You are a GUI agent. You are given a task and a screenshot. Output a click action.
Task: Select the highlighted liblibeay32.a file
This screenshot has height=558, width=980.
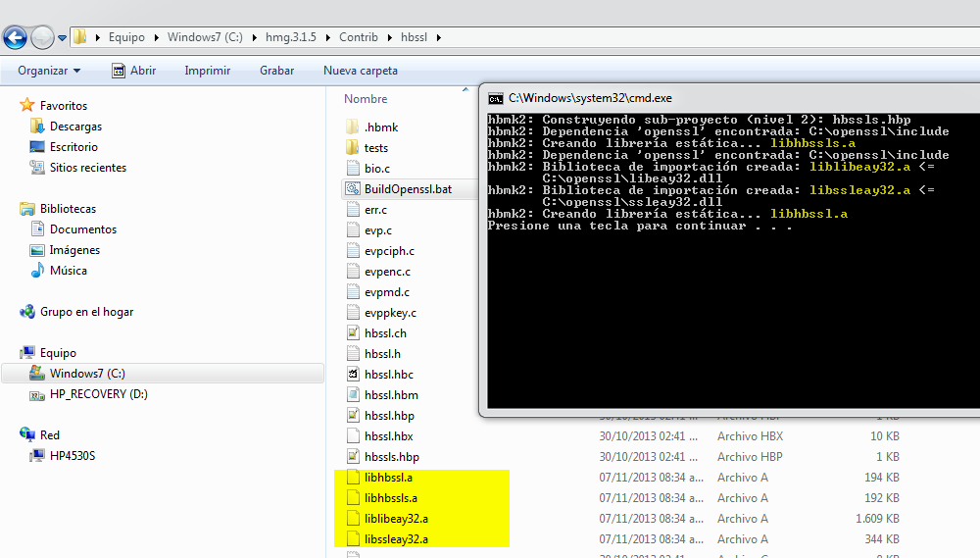point(395,519)
